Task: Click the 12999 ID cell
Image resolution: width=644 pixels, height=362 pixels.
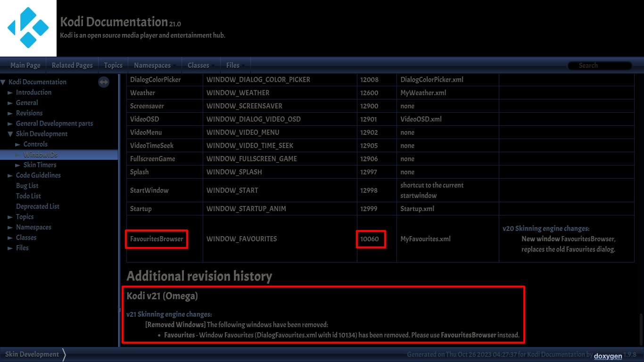Action: [x=377, y=209]
